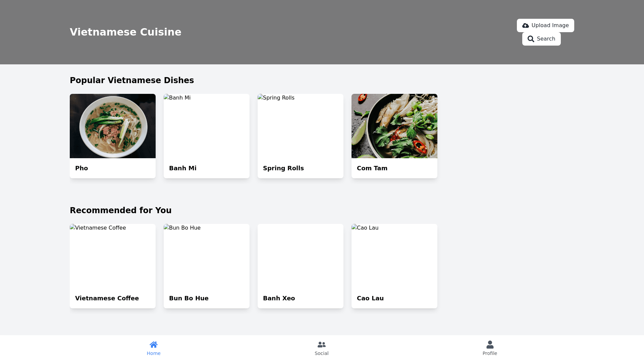This screenshot has width=644, height=362.
Task: Choose the Cao Lau recommendation card
Action: click(394, 266)
